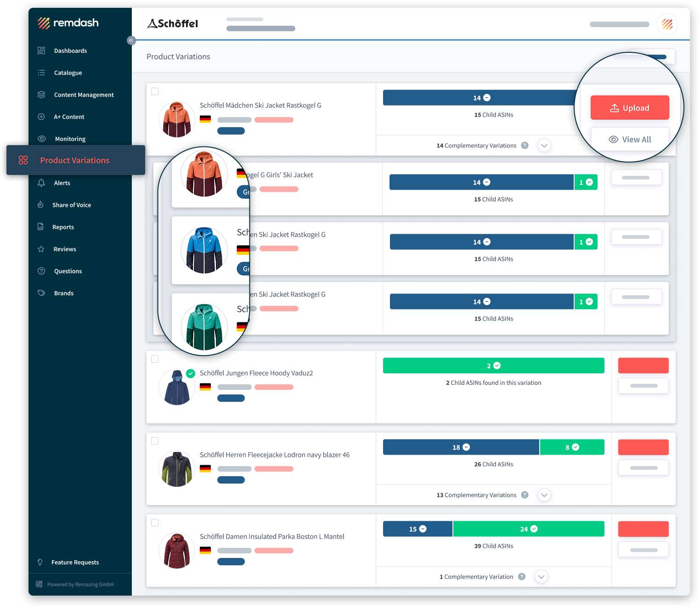
Task: Open the user avatar in the header
Action: point(667,24)
